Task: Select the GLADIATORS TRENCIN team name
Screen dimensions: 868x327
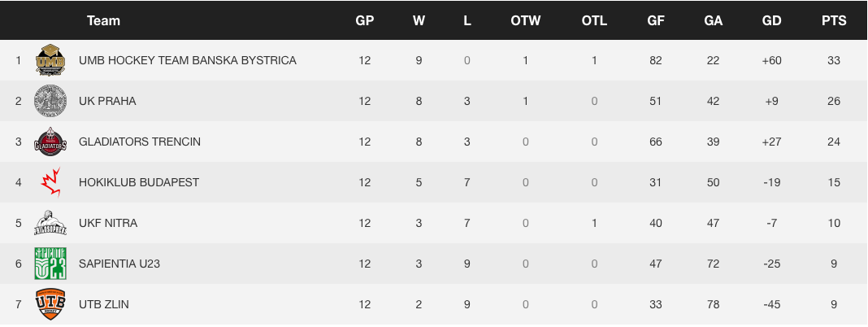Action: [x=139, y=142]
